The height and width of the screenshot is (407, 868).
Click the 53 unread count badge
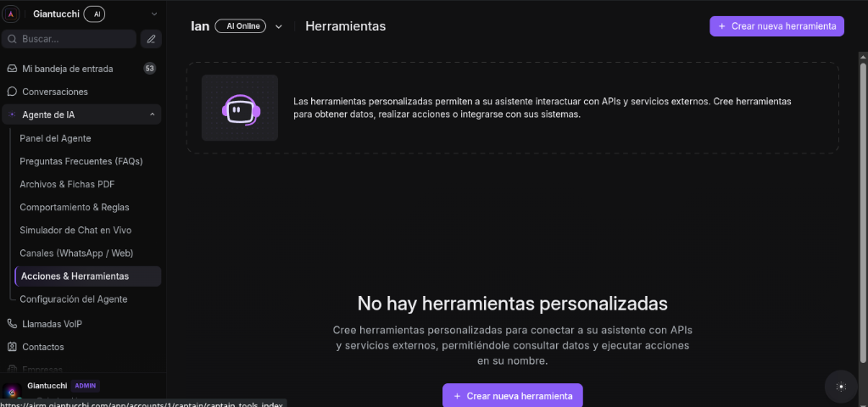click(x=149, y=69)
